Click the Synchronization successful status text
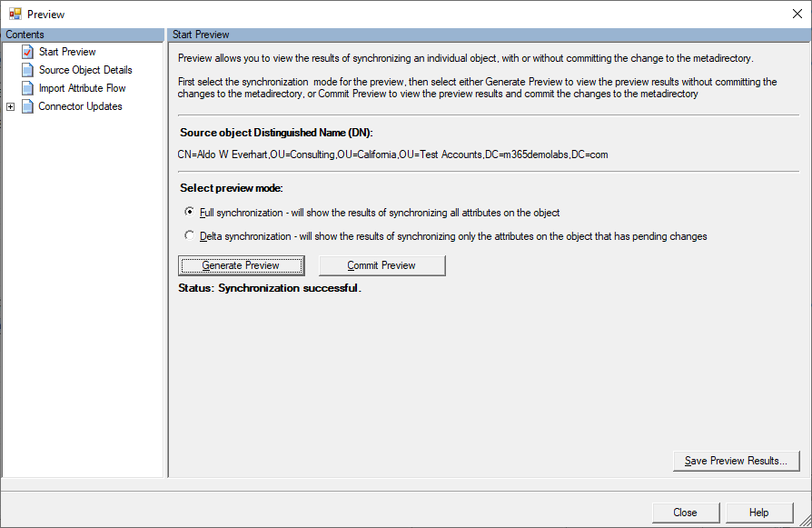Image resolution: width=812 pixels, height=528 pixels. click(270, 288)
